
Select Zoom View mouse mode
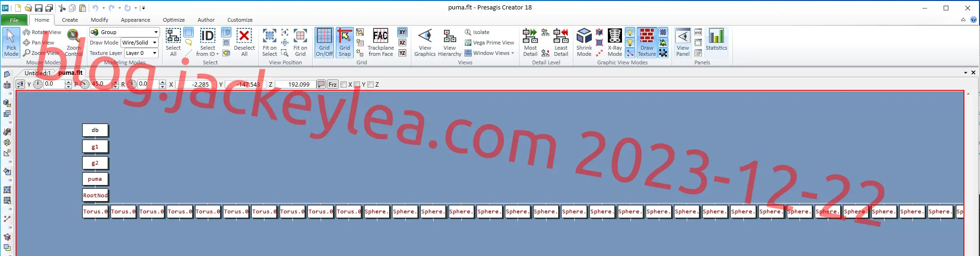41,53
